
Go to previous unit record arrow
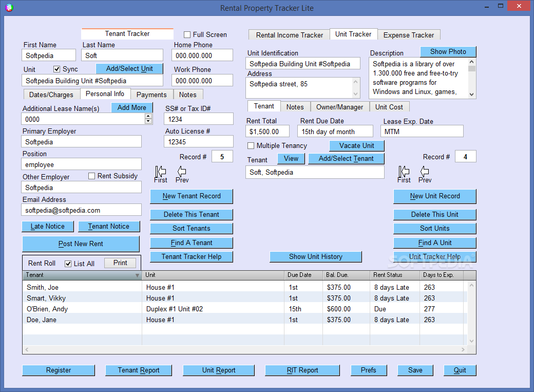(425, 171)
